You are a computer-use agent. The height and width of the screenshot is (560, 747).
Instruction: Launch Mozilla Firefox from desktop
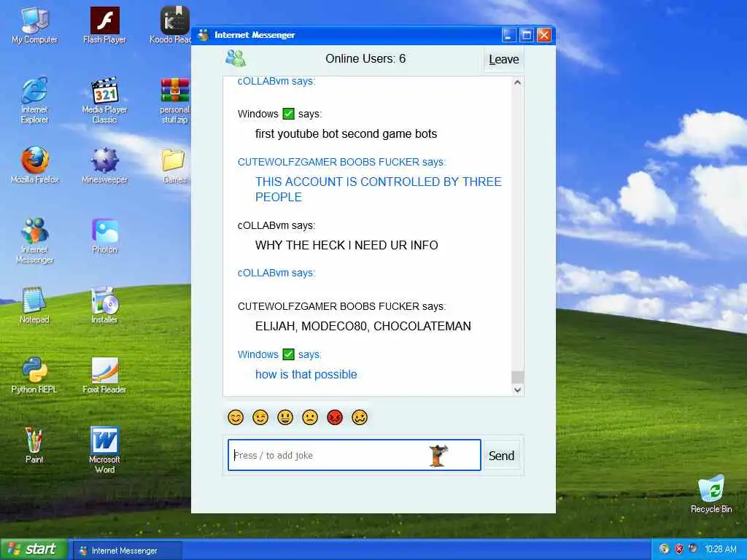34,166
